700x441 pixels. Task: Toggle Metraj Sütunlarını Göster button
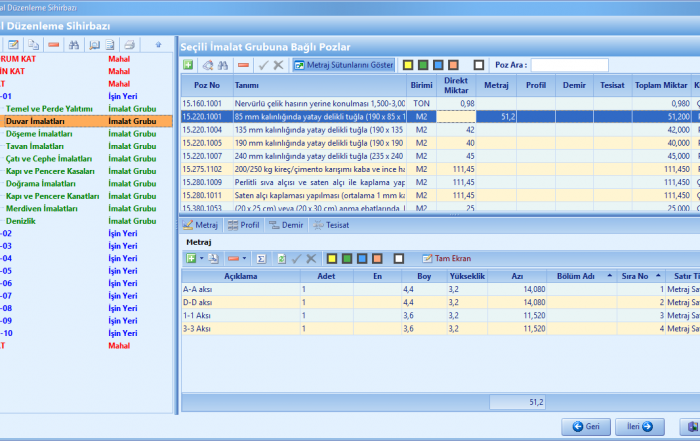click(x=343, y=65)
